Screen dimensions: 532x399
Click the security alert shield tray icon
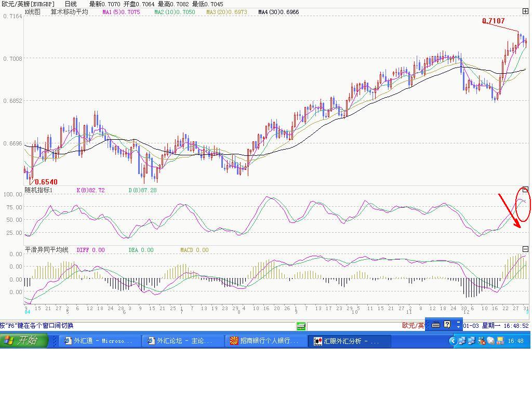point(482,341)
